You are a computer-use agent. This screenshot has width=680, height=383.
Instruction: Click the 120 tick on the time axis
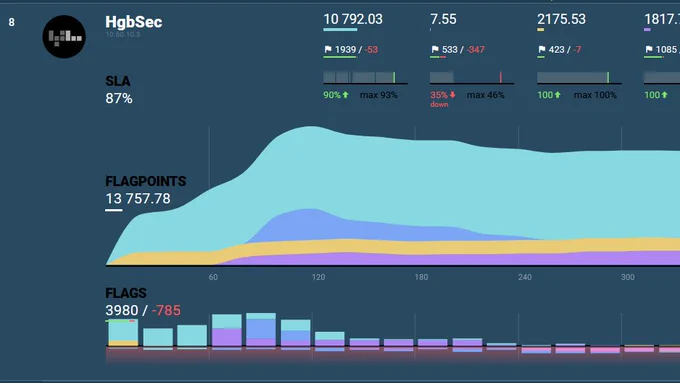(318, 277)
